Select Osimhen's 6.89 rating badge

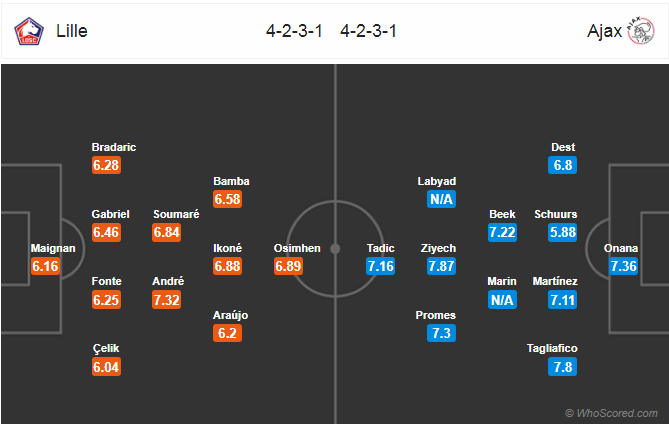(x=288, y=266)
